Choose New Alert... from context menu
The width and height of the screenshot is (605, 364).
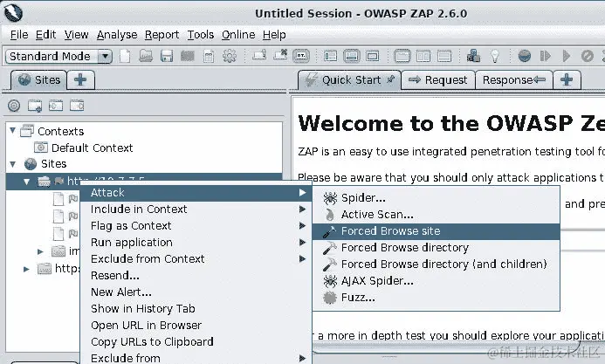click(196, 292)
